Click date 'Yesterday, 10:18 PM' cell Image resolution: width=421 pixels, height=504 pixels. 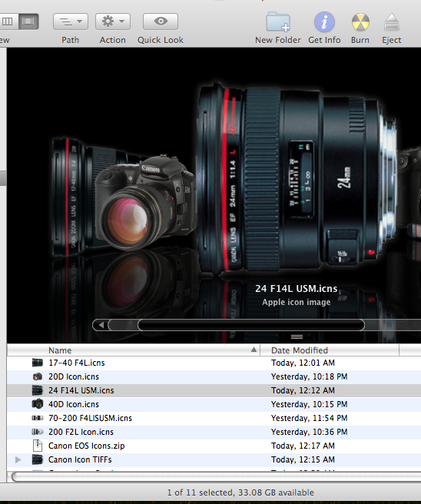click(x=309, y=376)
